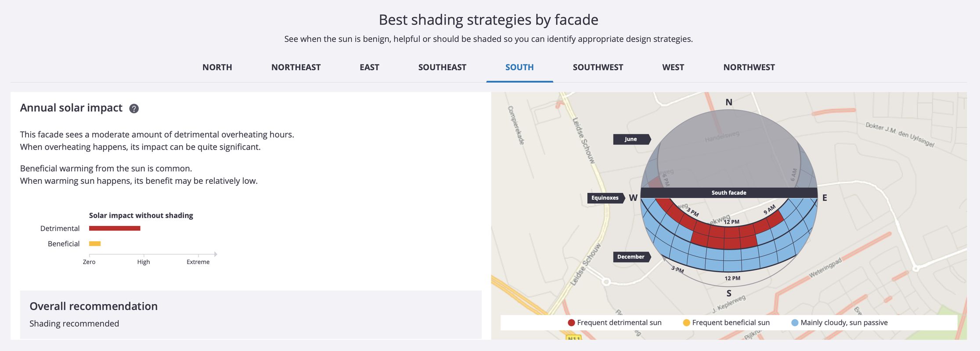Open the NORTHEAST facade tab
Image resolution: width=980 pixels, height=351 pixels.
coord(296,68)
